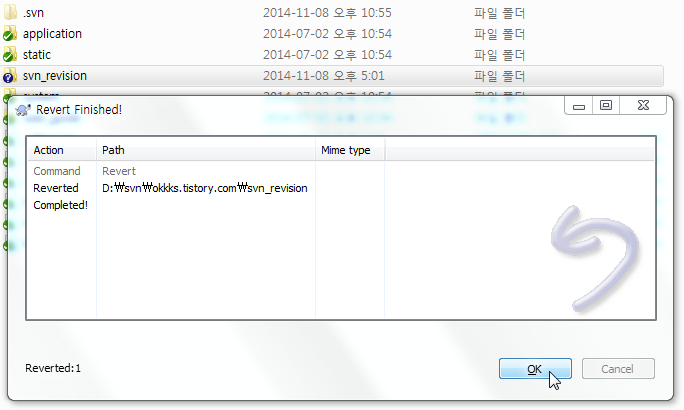Select the Completed! row in list
684x410 pixels.
tap(341, 205)
